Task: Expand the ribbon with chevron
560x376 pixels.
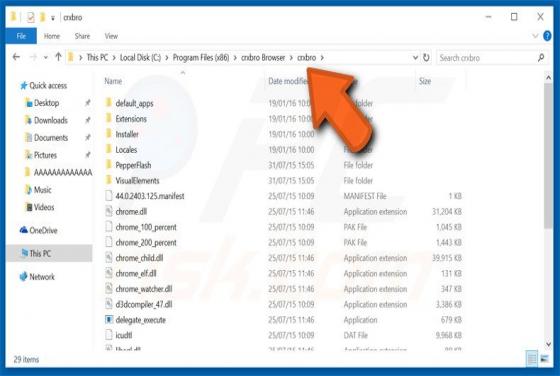Action: tap(535, 36)
